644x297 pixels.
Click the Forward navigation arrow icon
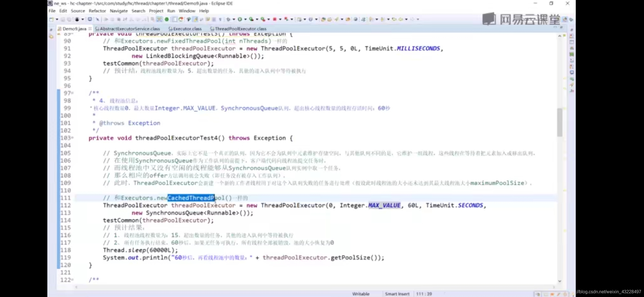(412, 19)
